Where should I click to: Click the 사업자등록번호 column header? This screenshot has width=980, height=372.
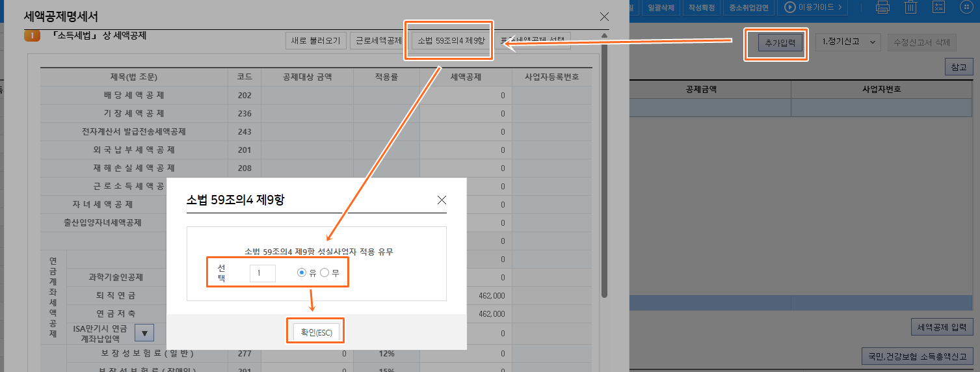pyautogui.click(x=552, y=77)
